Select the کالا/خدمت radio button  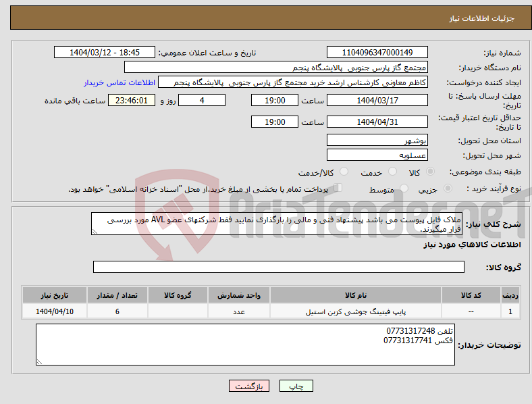click(x=344, y=172)
